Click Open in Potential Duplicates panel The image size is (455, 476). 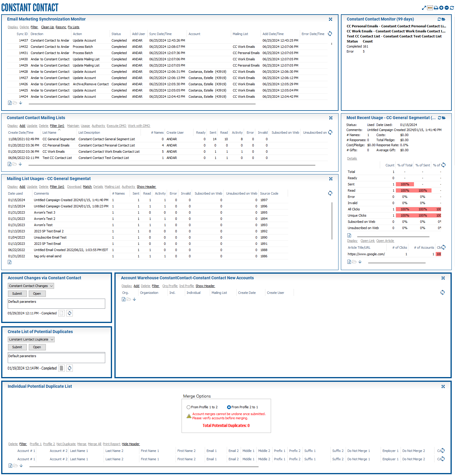(37, 347)
